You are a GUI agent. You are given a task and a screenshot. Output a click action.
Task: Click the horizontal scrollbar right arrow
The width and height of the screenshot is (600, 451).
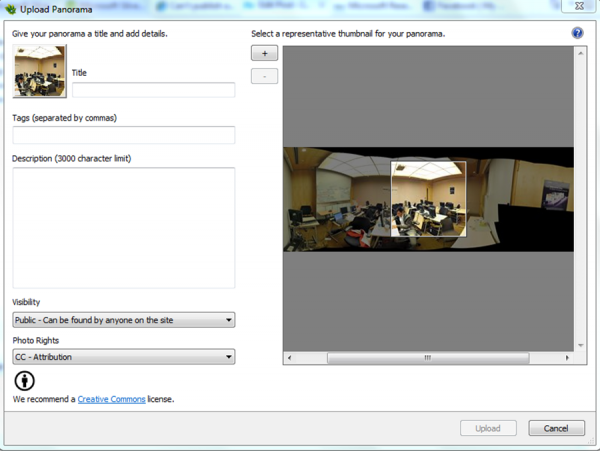[567, 357]
